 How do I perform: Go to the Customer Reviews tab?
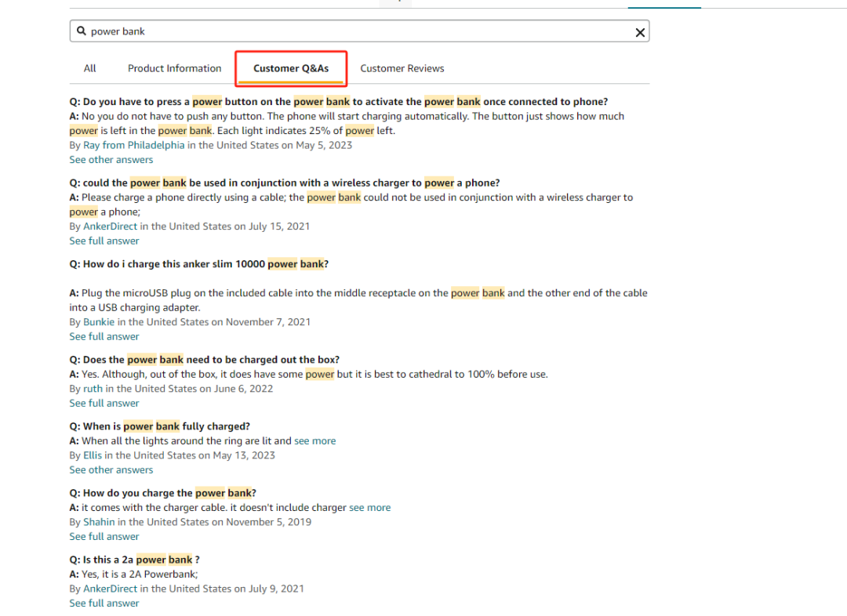pos(402,68)
